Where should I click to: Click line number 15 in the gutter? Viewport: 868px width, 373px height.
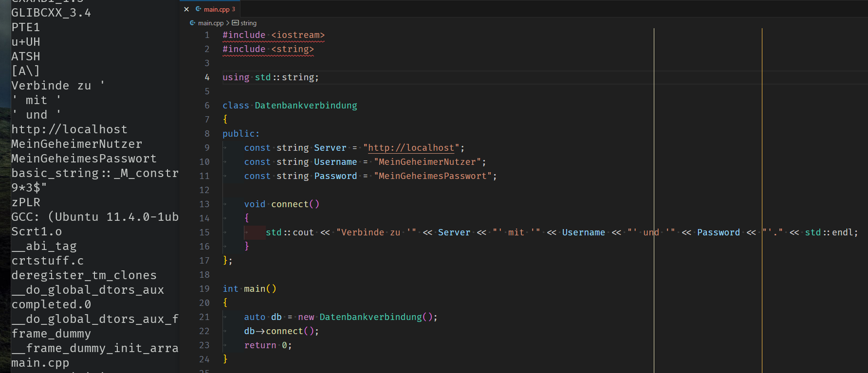(x=204, y=232)
